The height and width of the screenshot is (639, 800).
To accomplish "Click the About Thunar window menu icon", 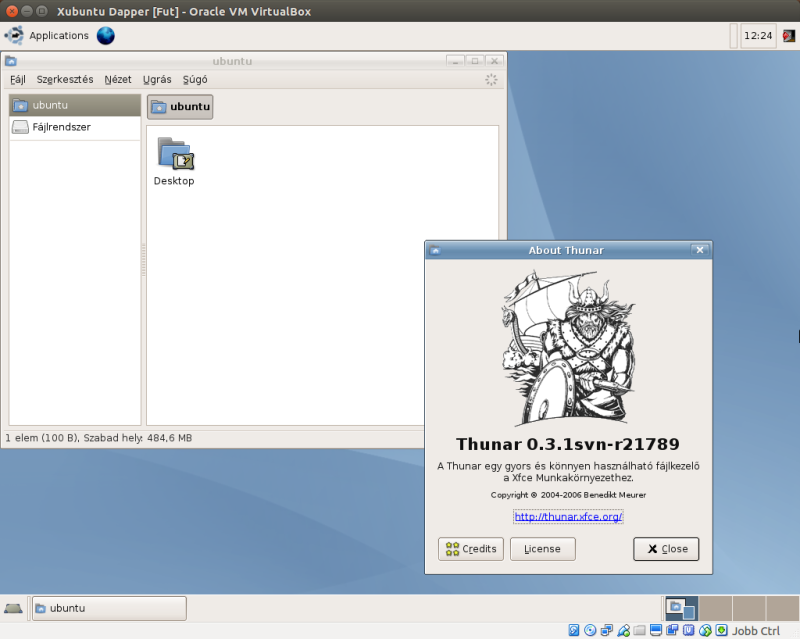I will click(435, 250).
